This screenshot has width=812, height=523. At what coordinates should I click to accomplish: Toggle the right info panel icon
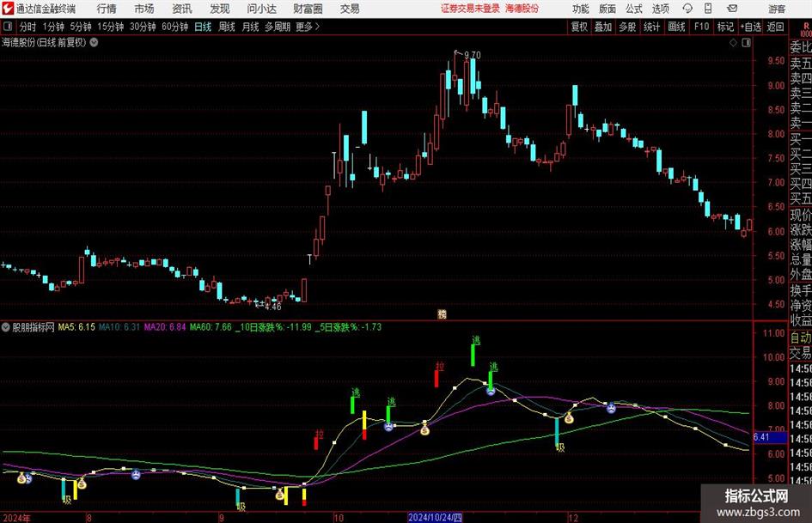[746, 43]
